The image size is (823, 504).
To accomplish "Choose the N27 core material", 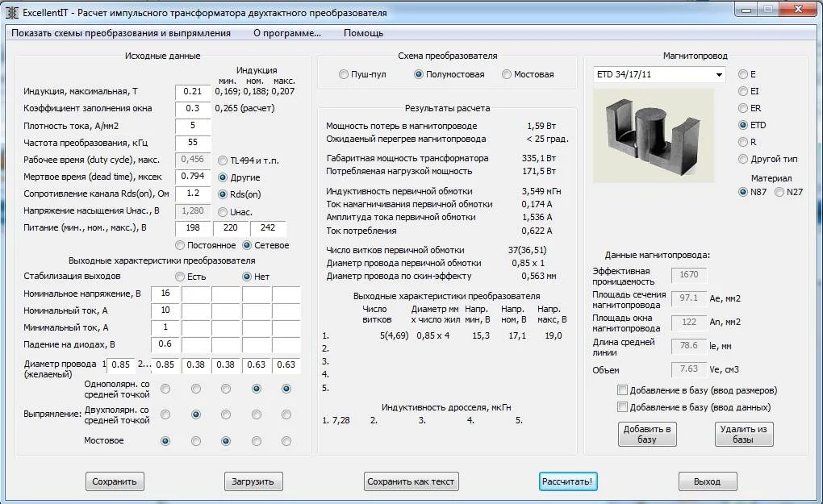I will (779, 192).
